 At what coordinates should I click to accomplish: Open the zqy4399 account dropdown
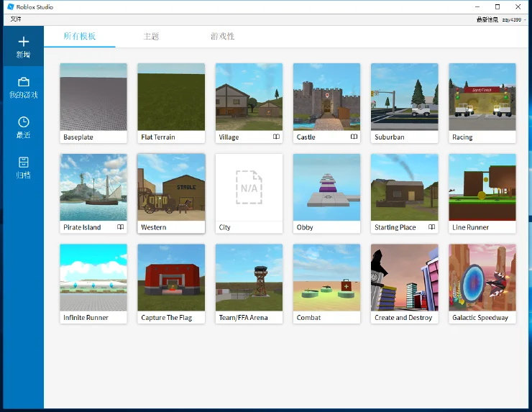point(514,19)
